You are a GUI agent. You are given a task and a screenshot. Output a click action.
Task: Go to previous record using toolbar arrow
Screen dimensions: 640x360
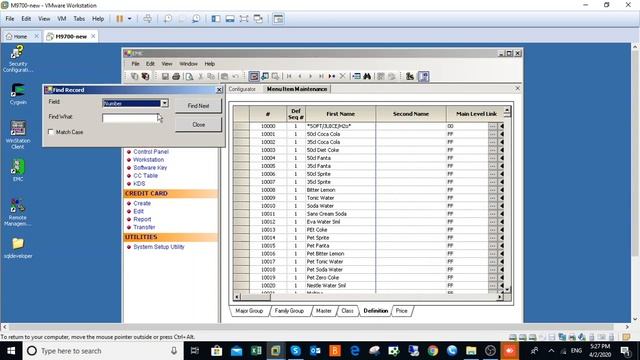click(x=300, y=76)
